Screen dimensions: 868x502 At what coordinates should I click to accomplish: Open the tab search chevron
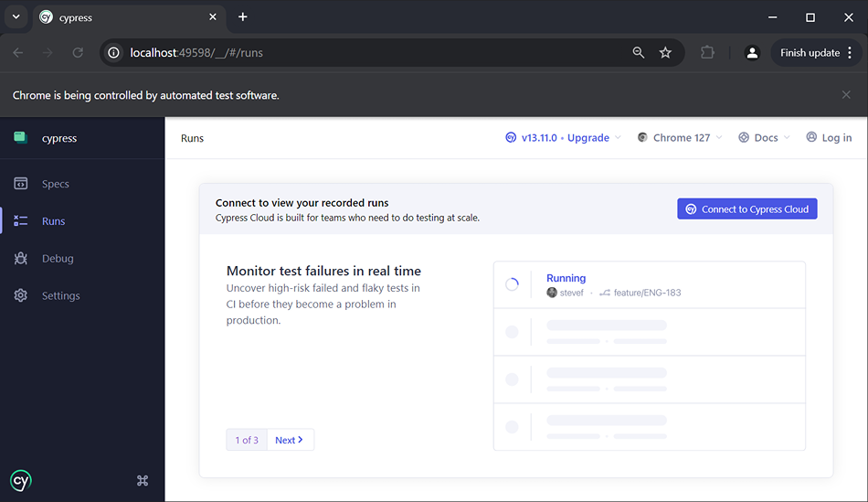(x=16, y=17)
